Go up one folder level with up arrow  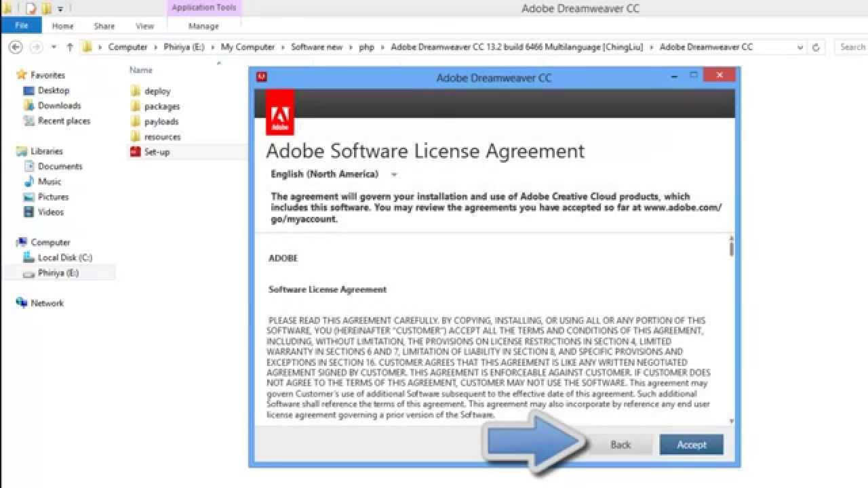point(70,47)
